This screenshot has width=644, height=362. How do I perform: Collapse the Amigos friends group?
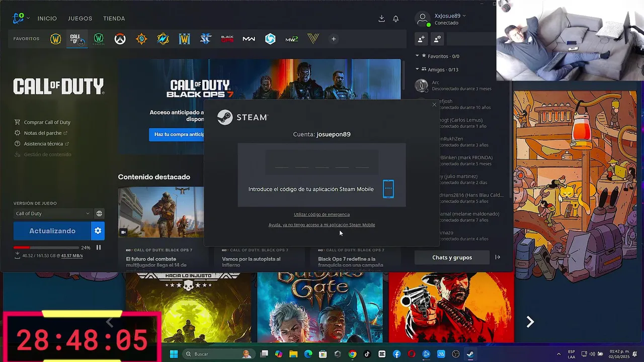click(417, 69)
